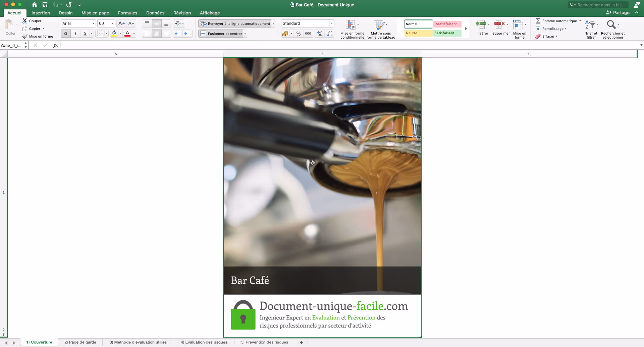Open Mise en forme conditionnelle
This screenshot has height=347, width=644.
352,29
